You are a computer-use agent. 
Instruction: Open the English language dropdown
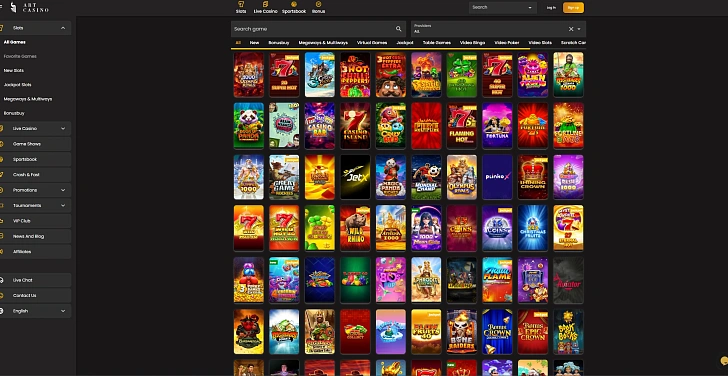tap(35, 311)
